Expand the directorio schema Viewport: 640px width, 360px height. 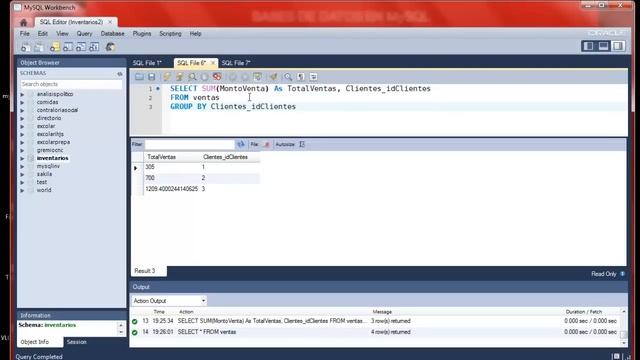pyautogui.click(x=22, y=118)
